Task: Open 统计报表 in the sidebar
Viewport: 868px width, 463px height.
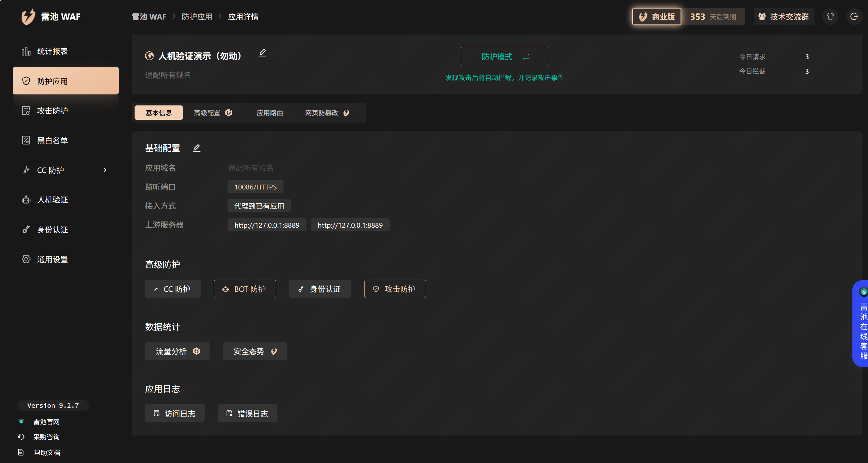Action: click(52, 51)
